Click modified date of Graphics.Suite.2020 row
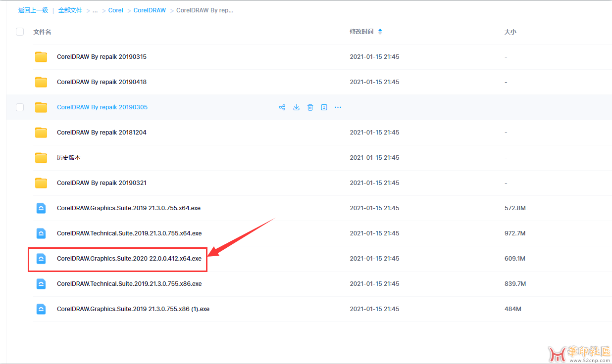This screenshot has width=612, height=364. 374,259
